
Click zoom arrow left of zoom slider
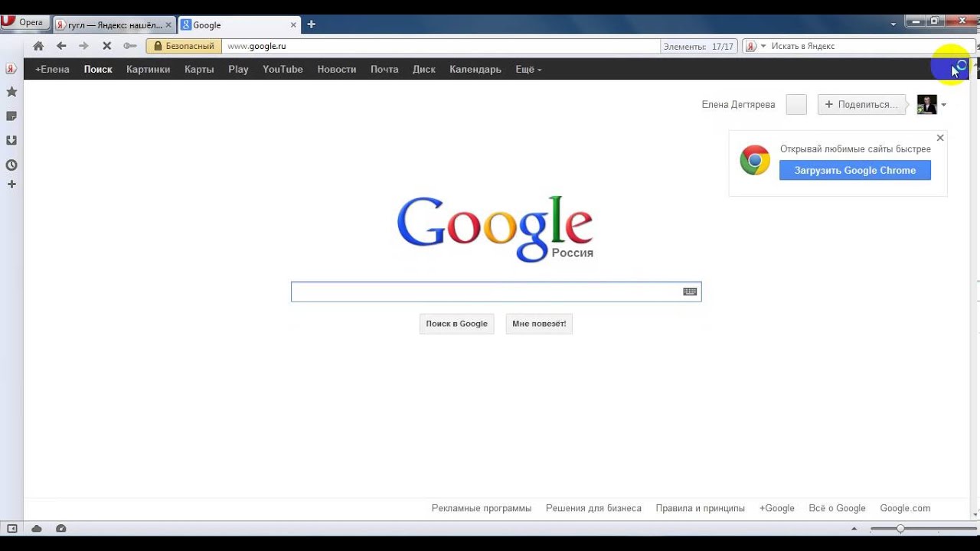point(854,529)
